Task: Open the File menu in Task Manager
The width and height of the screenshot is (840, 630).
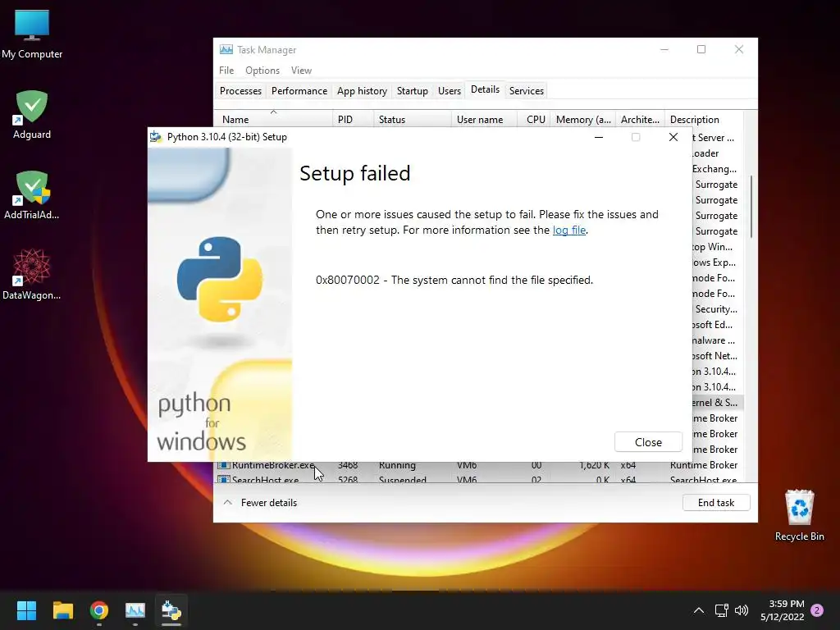Action: click(226, 71)
